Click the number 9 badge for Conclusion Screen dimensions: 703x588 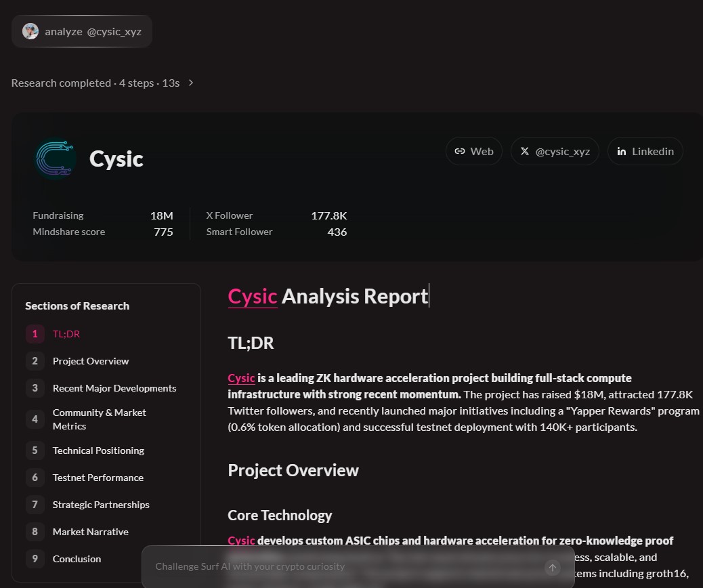pos(35,559)
